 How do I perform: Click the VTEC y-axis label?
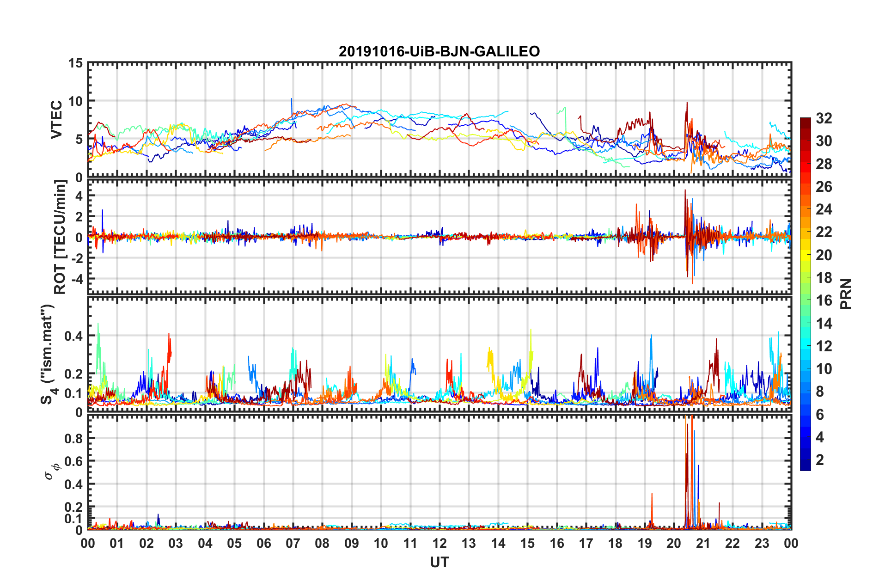click(56, 119)
